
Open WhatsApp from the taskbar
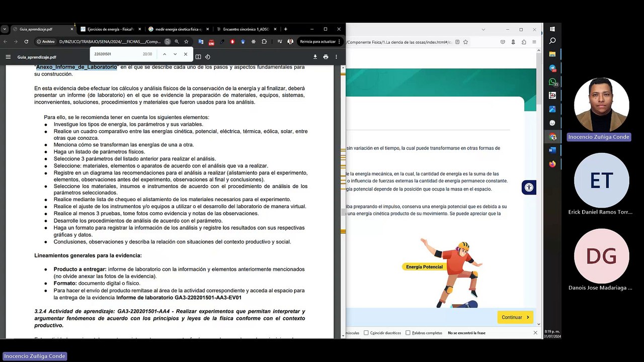552,82
